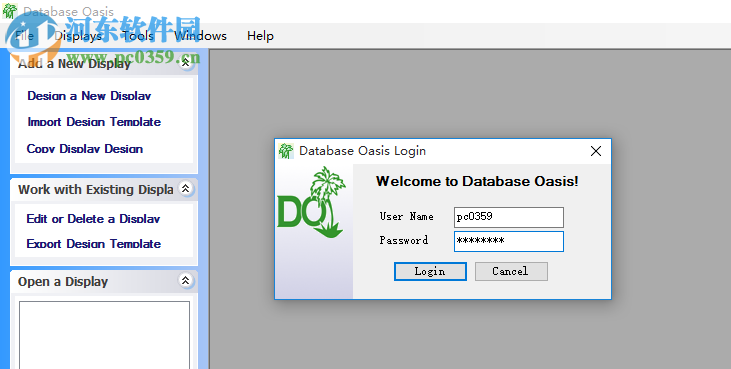Click Design a New Display link

coord(89,96)
